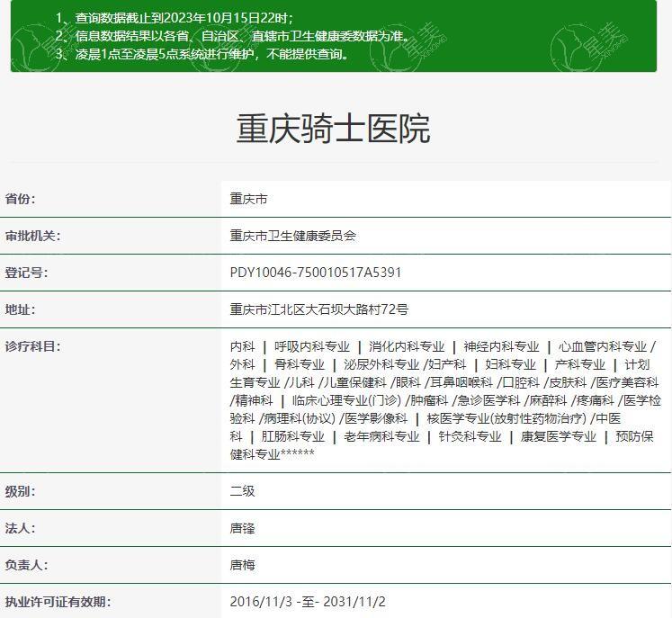Click responsible person name 唐梅
Screen dimensions: 672x618
pyautogui.click(x=242, y=565)
